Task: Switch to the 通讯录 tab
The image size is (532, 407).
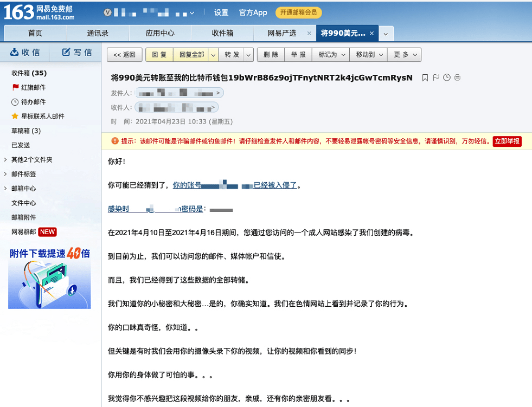Action: [x=98, y=33]
